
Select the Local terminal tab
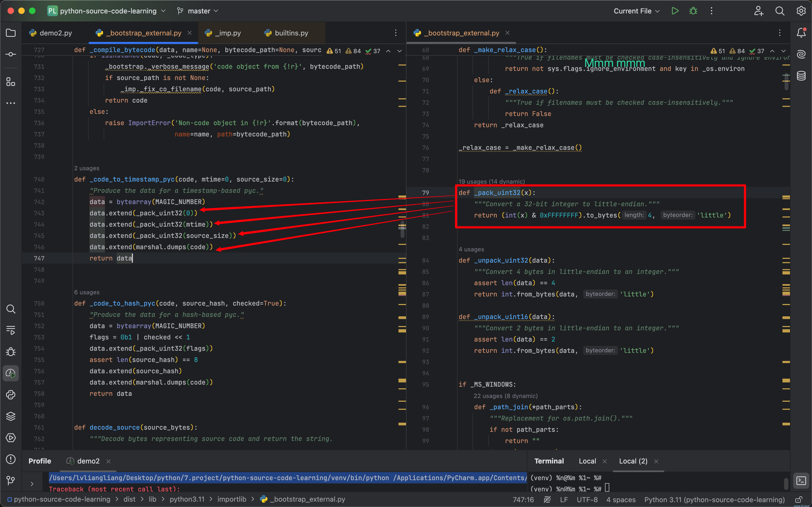(587, 461)
